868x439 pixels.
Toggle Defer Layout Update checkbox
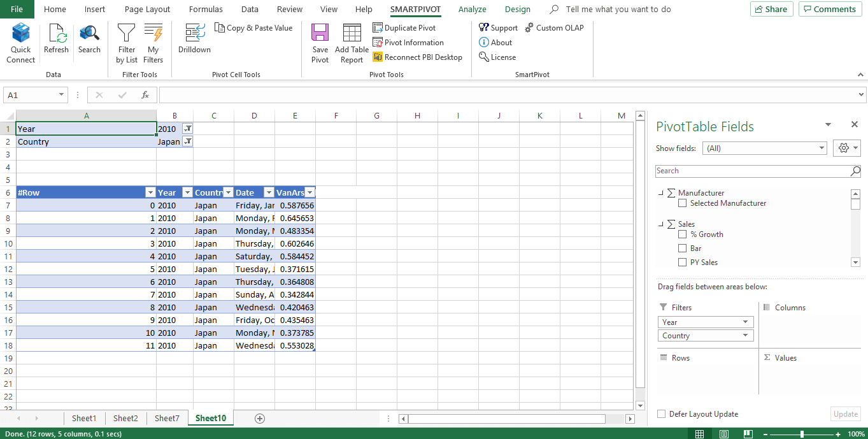[662, 414]
